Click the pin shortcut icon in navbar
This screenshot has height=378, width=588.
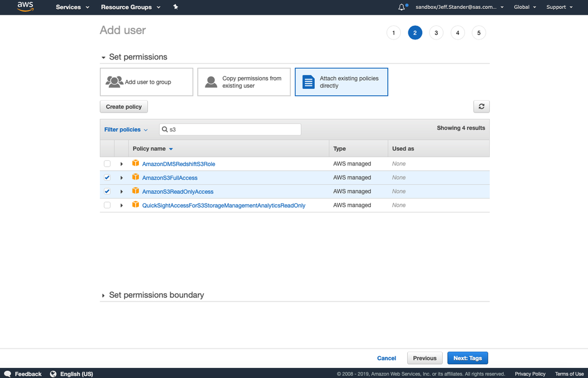click(x=175, y=7)
